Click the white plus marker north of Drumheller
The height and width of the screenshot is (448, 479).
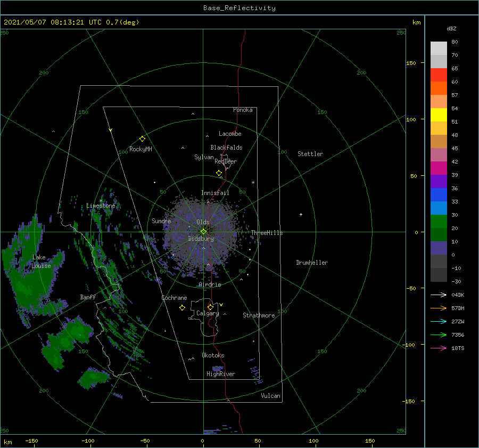coord(301,214)
